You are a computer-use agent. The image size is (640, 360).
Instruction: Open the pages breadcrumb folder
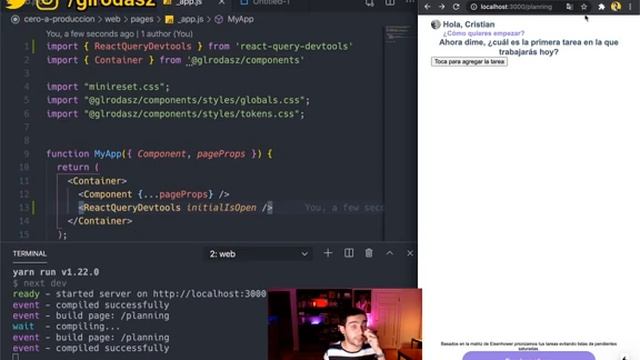tap(142, 19)
